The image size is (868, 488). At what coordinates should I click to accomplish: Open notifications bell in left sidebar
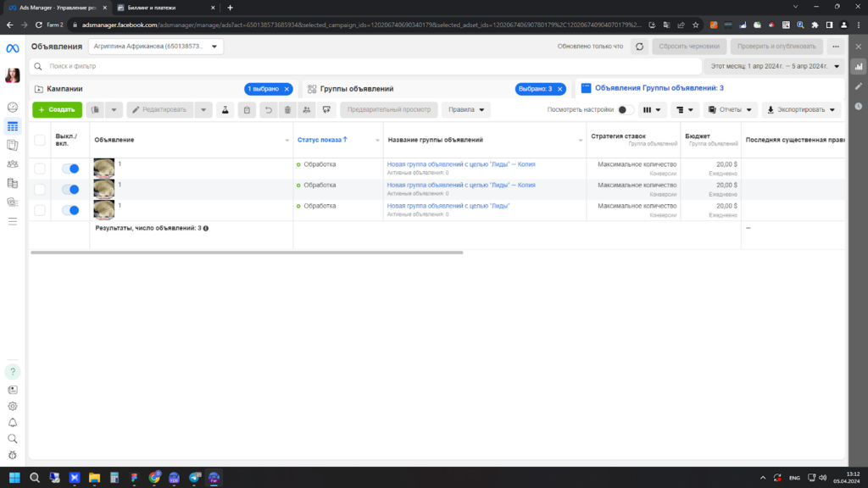pyautogui.click(x=12, y=423)
